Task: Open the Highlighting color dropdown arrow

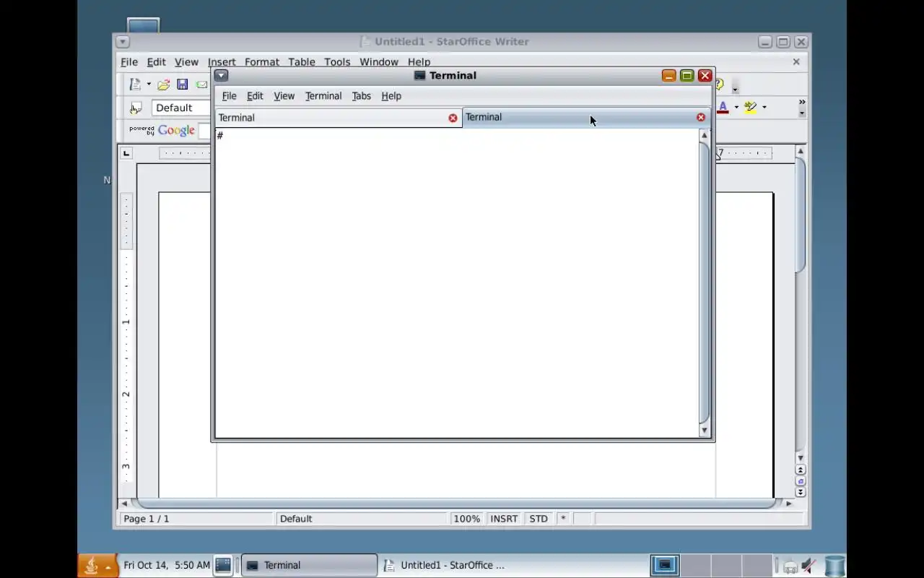Action: pyautogui.click(x=764, y=108)
